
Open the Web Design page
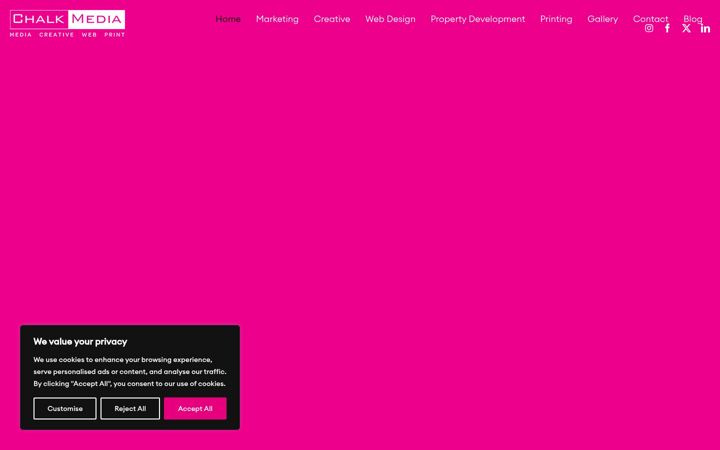pos(390,19)
